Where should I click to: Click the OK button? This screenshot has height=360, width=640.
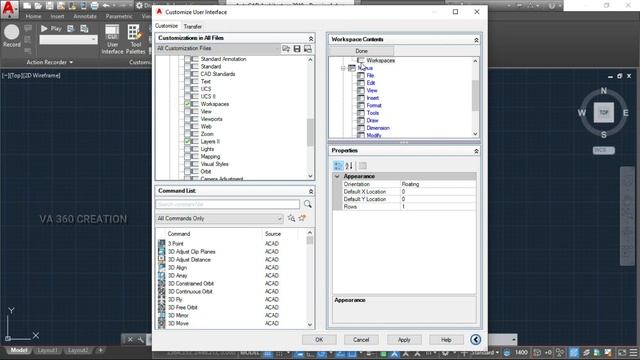tap(319, 340)
